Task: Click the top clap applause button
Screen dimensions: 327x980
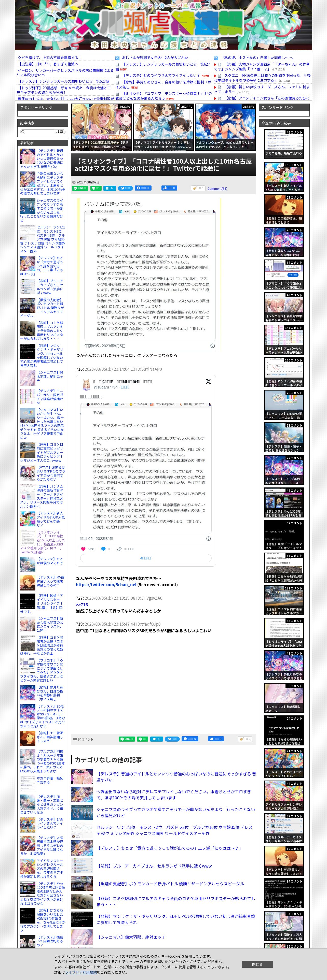Action: click(x=198, y=188)
